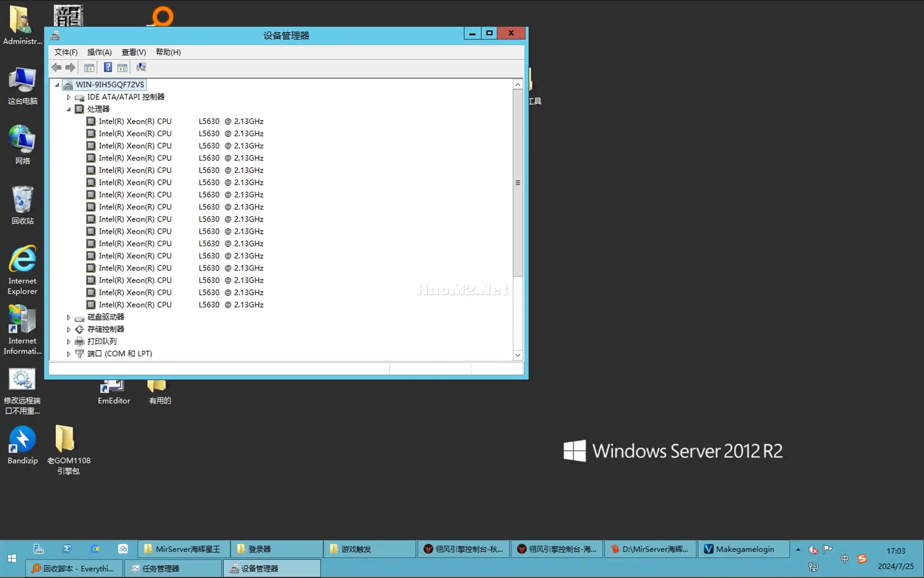Select the 这台电脑 desktop icon
The height and width of the screenshot is (578, 924).
[x=23, y=86]
